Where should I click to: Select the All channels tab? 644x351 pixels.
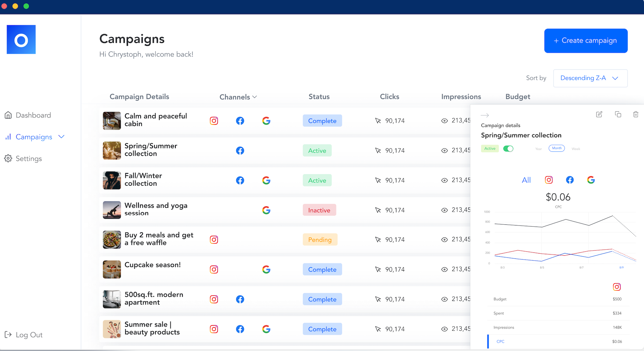pyautogui.click(x=526, y=180)
